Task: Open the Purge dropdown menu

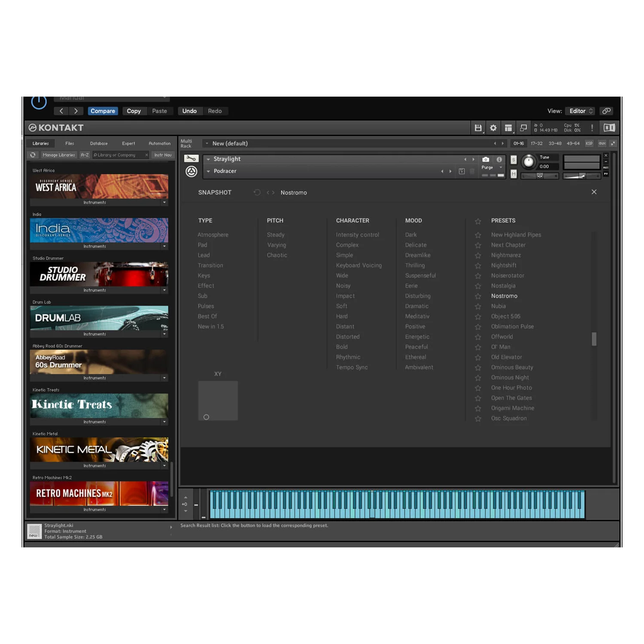Action: click(x=492, y=167)
